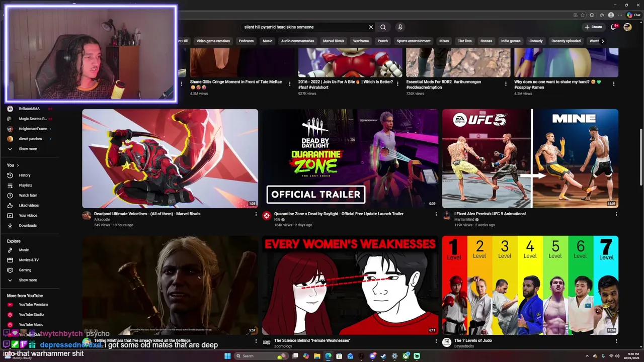Image resolution: width=644 pixels, height=362 pixels.
Task: Open Edge Copilot Chat button
Action: 633,15
